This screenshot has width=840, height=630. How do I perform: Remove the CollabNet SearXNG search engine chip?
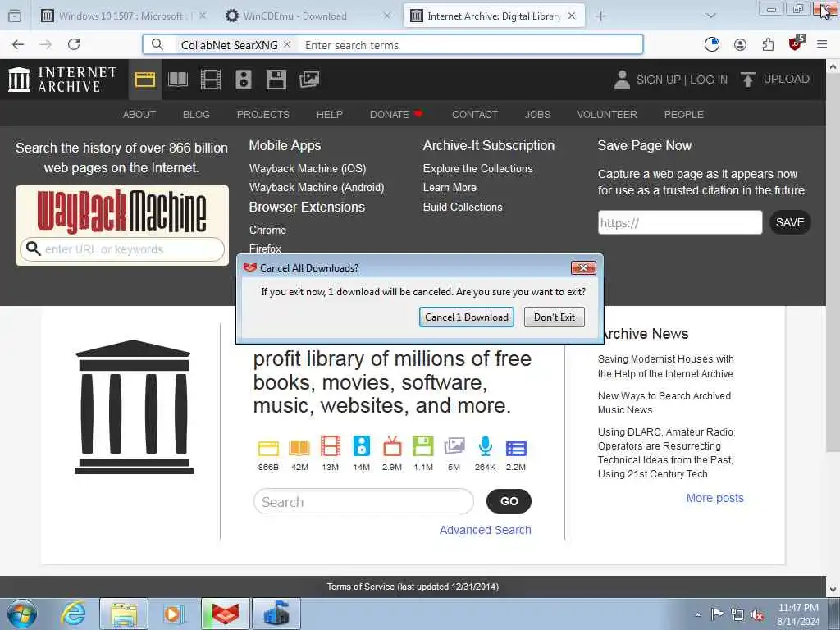pyautogui.click(x=287, y=44)
